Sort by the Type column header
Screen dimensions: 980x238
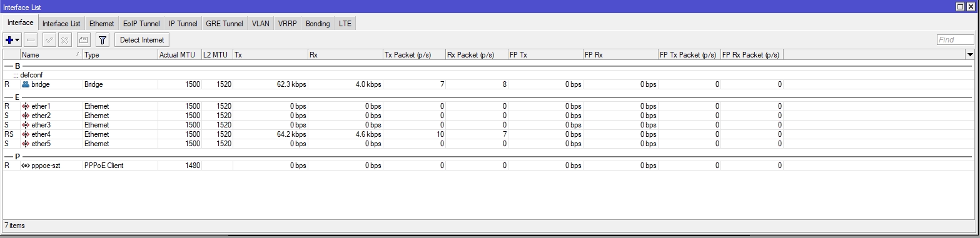pos(120,55)
